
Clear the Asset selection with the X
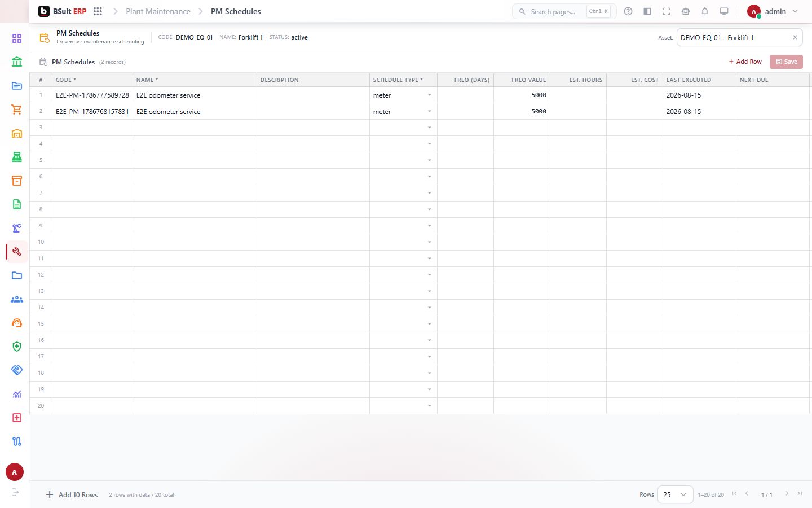[x=795, y=37]
